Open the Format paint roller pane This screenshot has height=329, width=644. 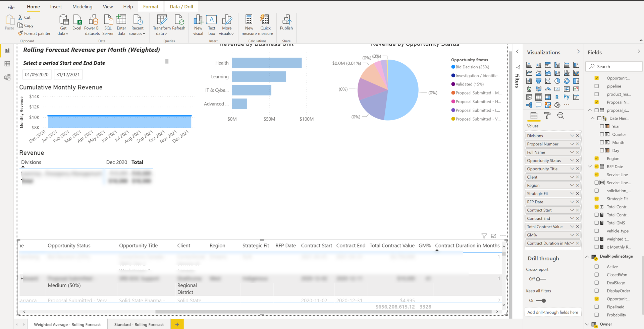pyautogui.click(x=547, y=116)
